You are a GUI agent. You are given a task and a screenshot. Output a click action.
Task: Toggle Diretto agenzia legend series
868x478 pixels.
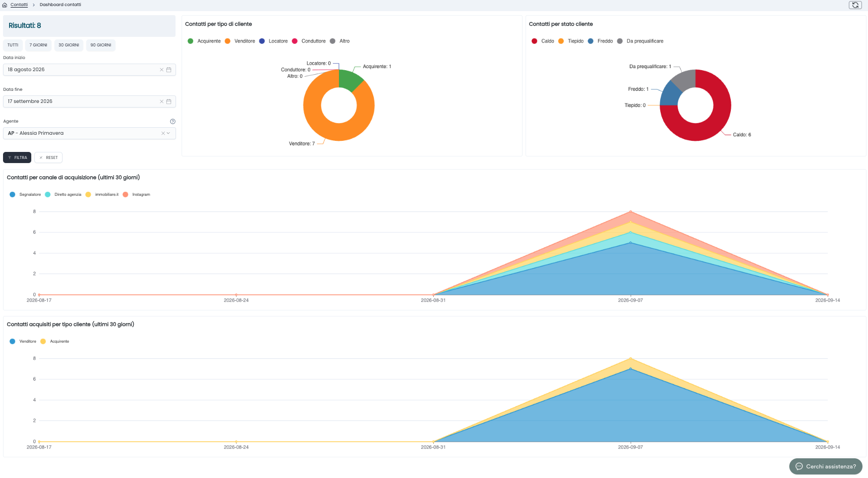63,195
